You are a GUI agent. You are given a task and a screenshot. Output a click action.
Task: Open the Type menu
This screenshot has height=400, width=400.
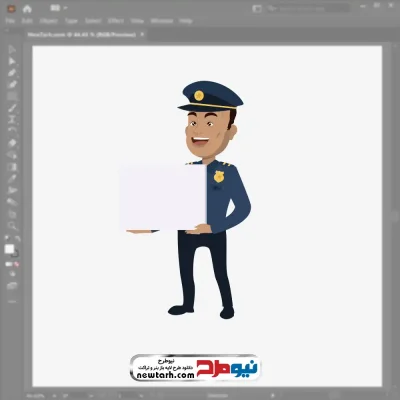pos(71,21)
